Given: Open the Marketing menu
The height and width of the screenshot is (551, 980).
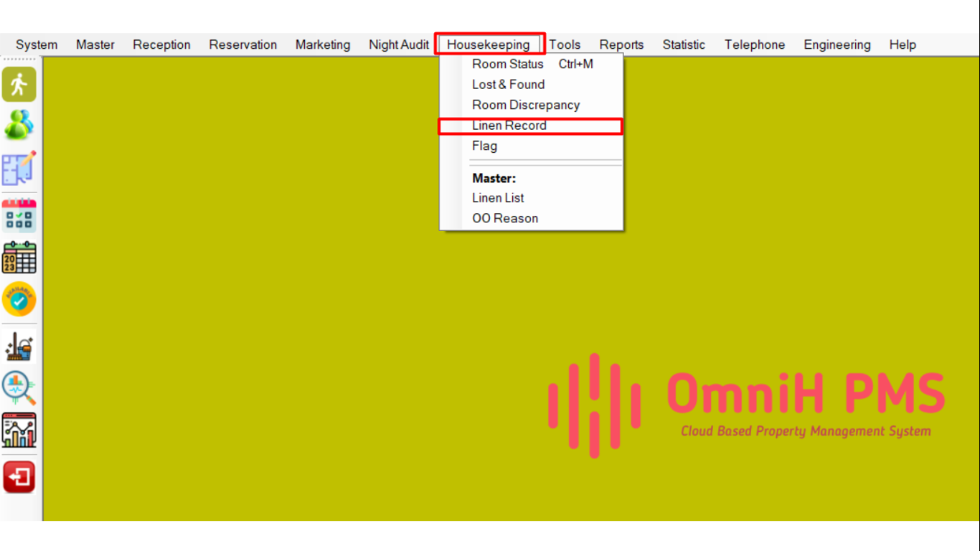Looking at the screenshot, I should pyautogui.click(x=323, y=44).
